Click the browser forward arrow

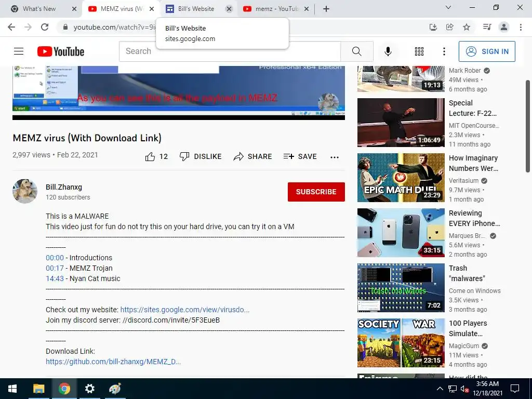point(28,27)
